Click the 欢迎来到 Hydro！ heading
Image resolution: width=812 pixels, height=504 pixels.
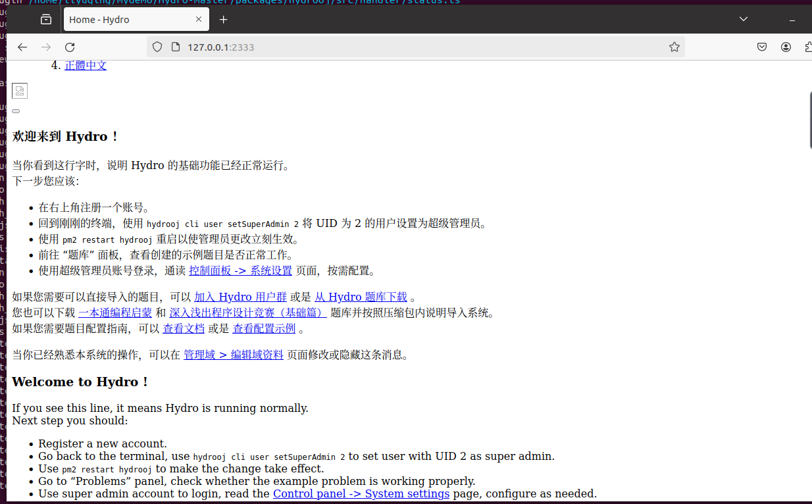pos(66,136)
